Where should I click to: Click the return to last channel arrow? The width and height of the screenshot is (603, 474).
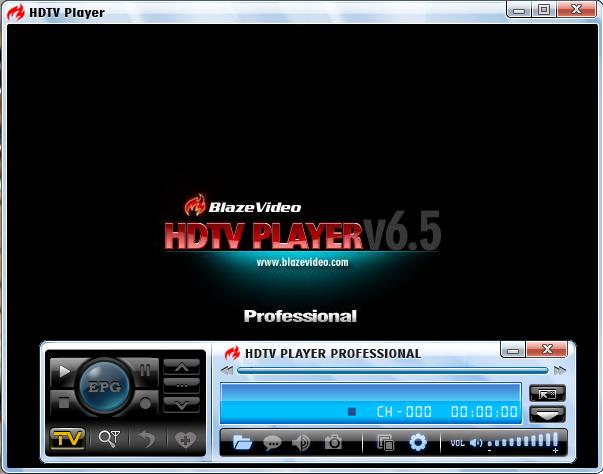point(145,439)
